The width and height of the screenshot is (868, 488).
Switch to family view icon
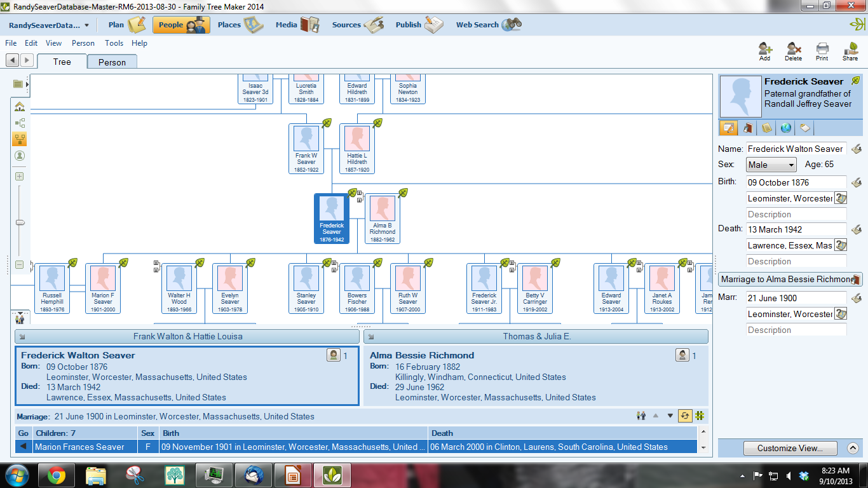tap(20, 139)
